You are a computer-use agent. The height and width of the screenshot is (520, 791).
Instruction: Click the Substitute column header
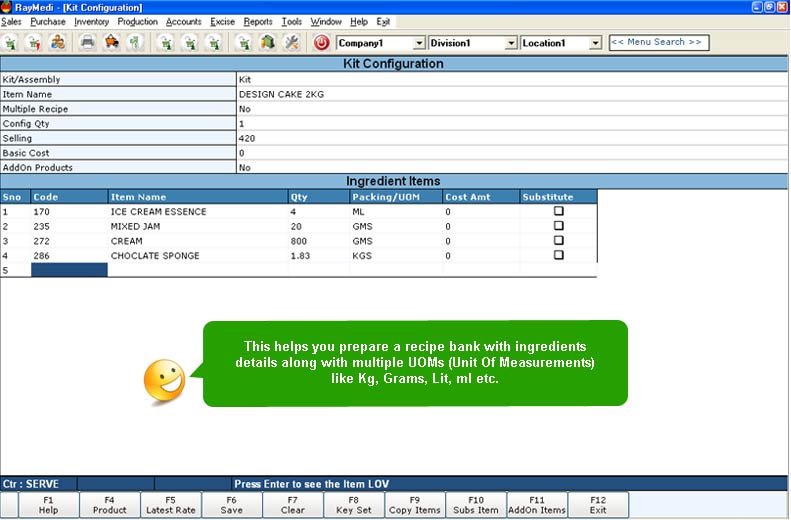[558, 197]
